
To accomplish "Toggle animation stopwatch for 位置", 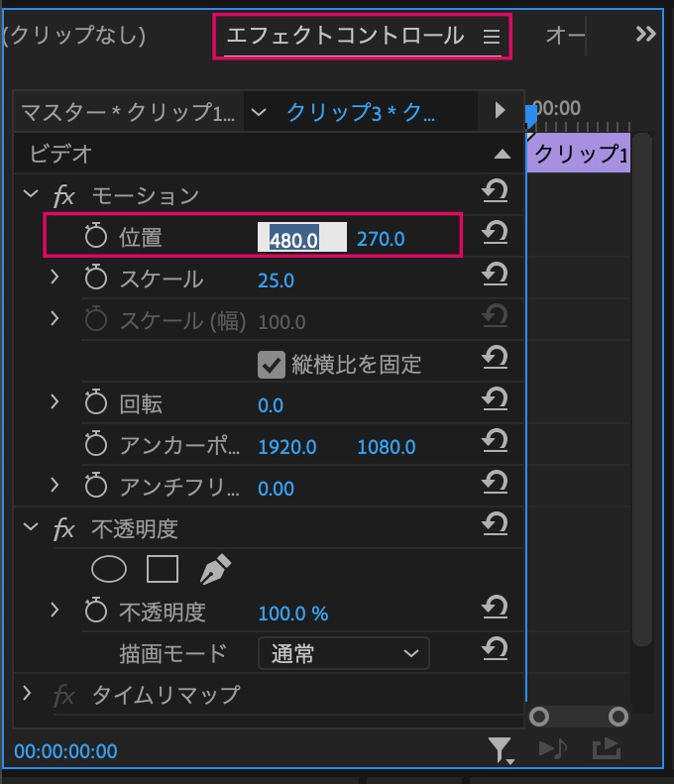I will [96, 235].
